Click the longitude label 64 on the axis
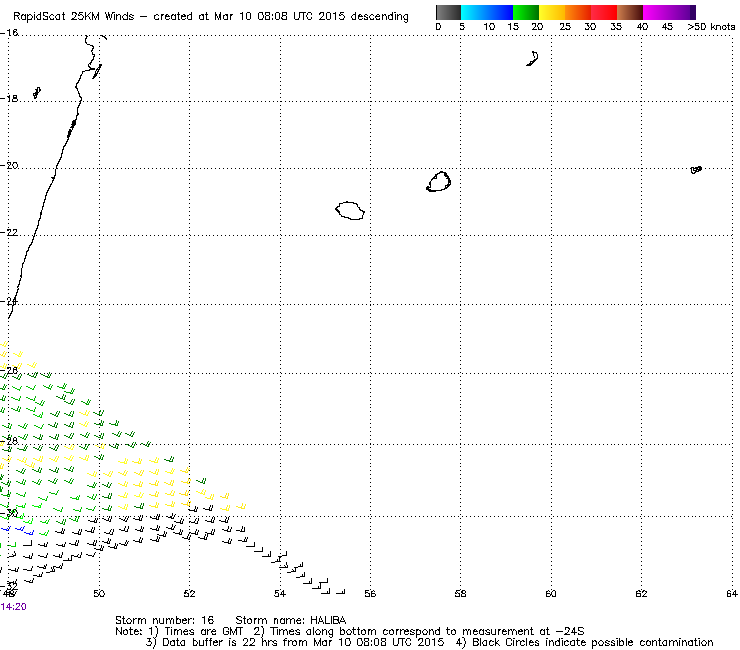This screenshot has height=650, width=740. (x=732, y=593)
